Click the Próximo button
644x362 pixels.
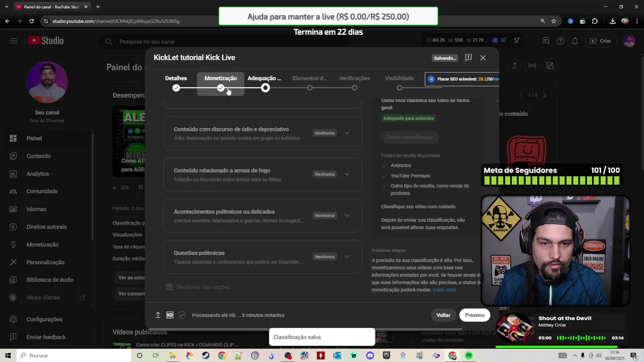[x=474, y=315]
